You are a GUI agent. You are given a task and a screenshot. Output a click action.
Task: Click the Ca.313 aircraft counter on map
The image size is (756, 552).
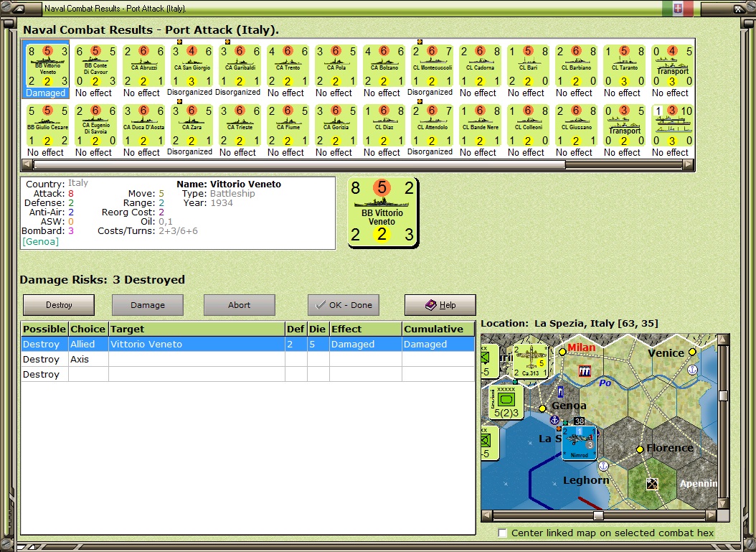(x=530, y=361)
